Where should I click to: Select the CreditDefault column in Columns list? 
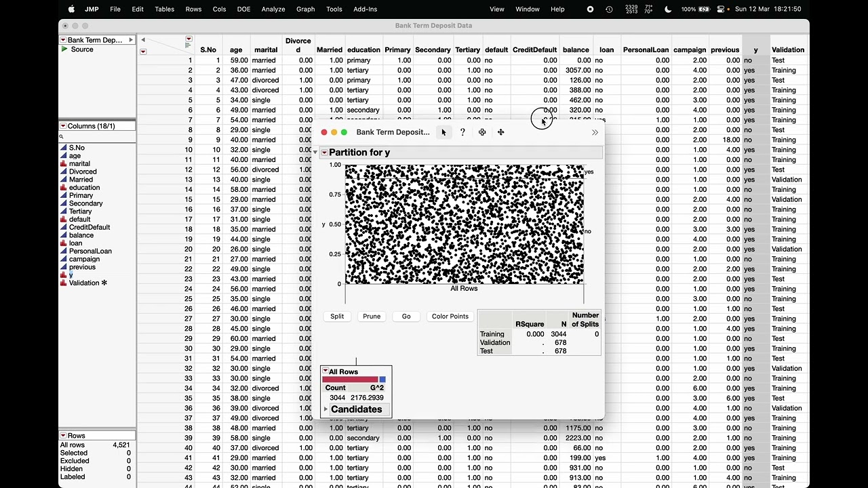[x=90, y=227]
